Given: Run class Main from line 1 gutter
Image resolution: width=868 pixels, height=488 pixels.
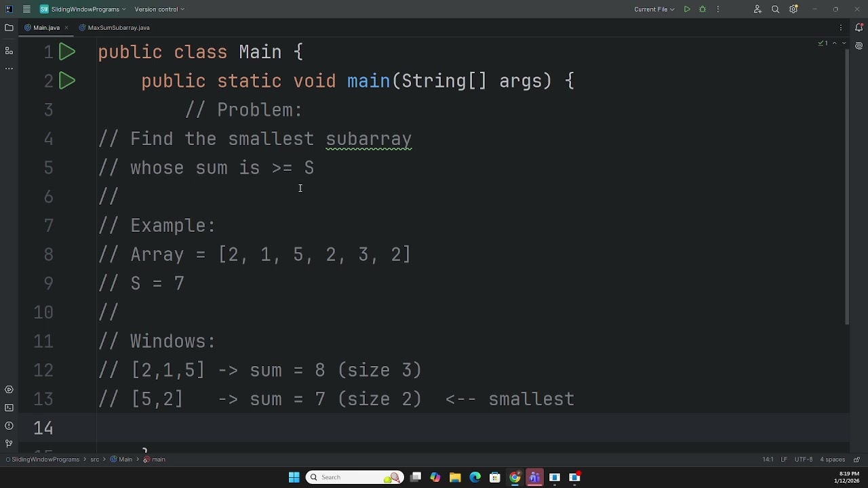Looking at the screenshot, I should [x=66, y=52].
